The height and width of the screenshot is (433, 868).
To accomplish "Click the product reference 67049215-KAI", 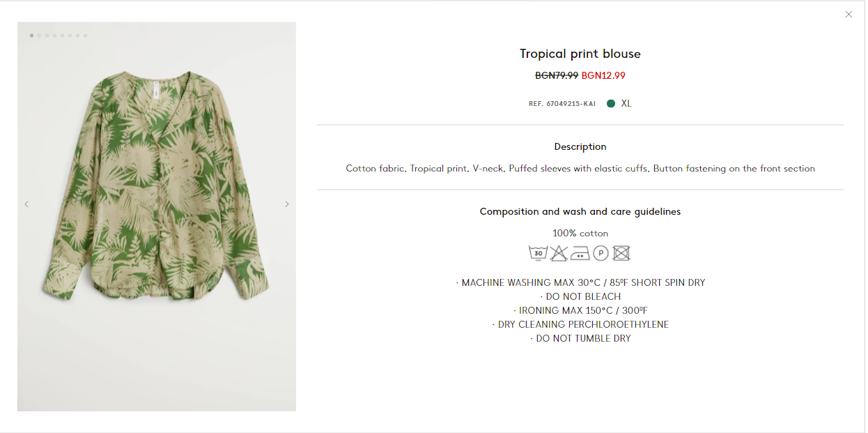I will (x=562, y=104).
